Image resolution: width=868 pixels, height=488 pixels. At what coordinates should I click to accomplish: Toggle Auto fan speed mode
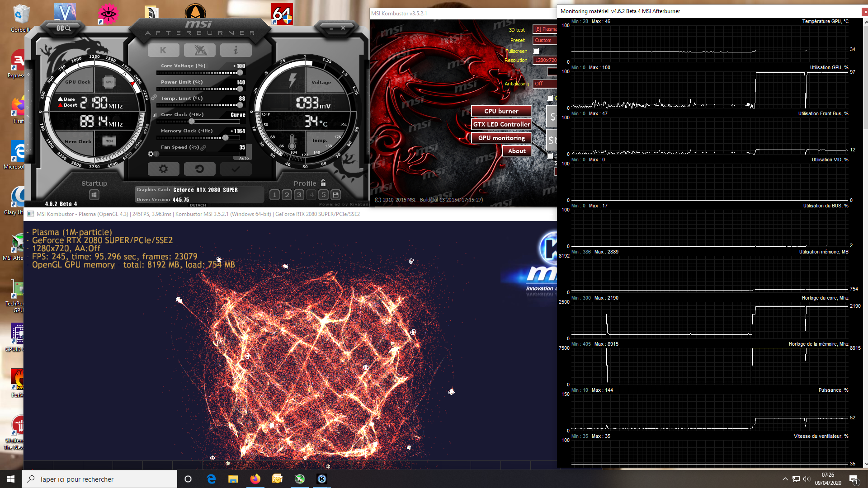[244, 158]
